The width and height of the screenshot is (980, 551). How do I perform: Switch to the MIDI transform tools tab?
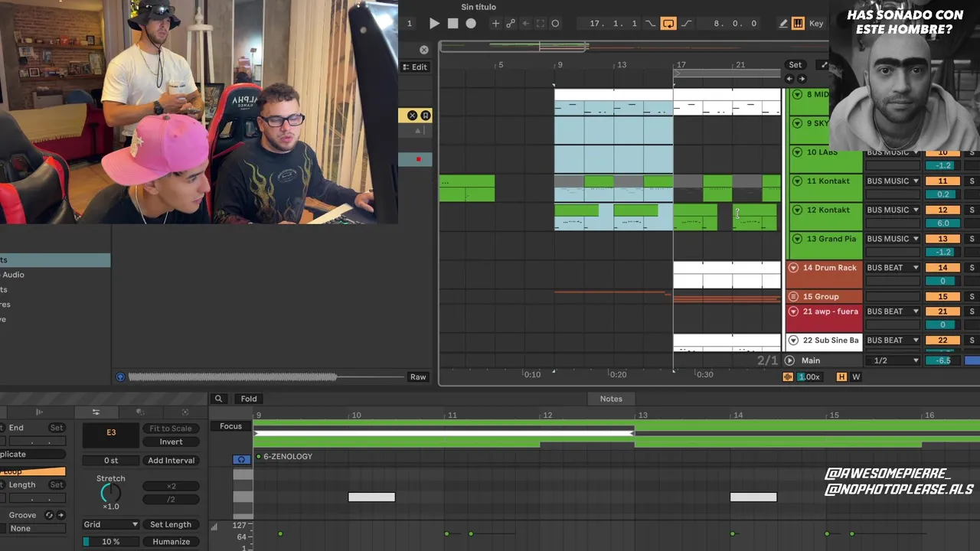tap(142, 412)
